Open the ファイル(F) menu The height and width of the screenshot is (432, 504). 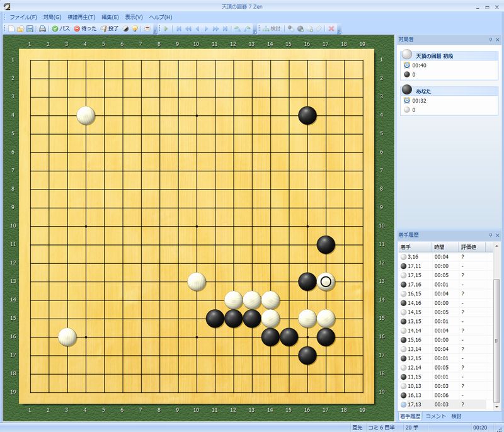pos(23,17)
